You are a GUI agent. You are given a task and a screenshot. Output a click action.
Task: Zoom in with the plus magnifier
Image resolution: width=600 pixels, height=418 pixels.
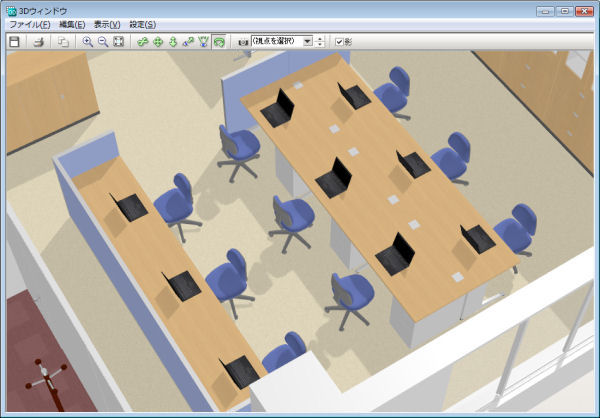point(88,42)
